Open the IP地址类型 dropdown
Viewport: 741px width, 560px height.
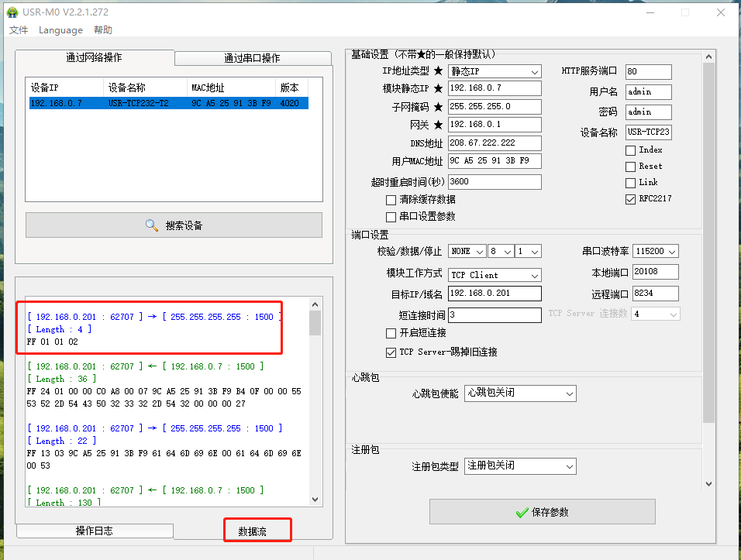point(495,71)
